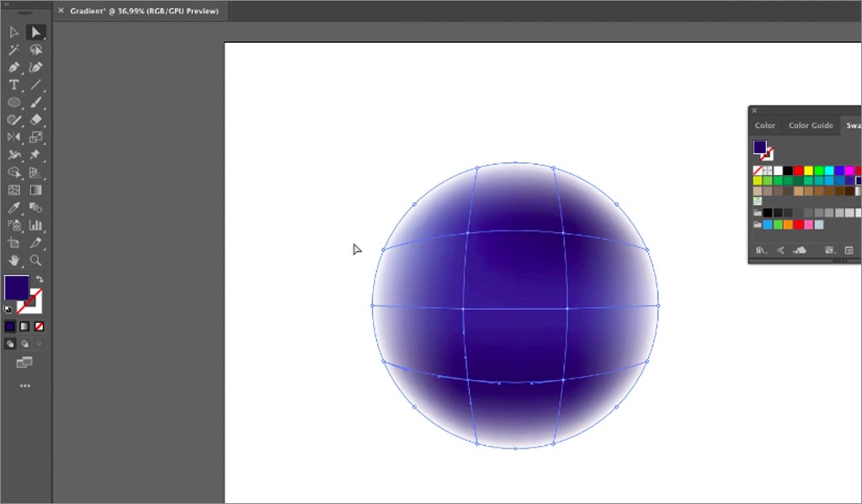Select the red swatch in Swatches panel

point(797,169)
